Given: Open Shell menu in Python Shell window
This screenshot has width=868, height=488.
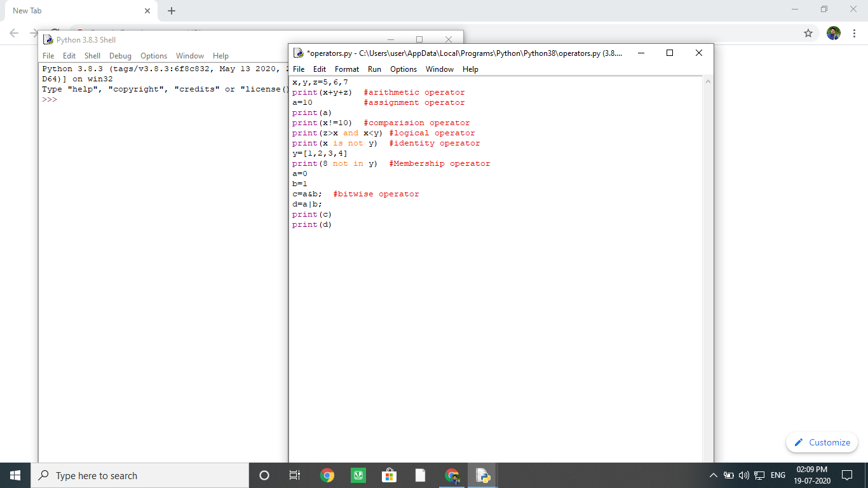Looking at the screenshot, I should click(93, 56).
